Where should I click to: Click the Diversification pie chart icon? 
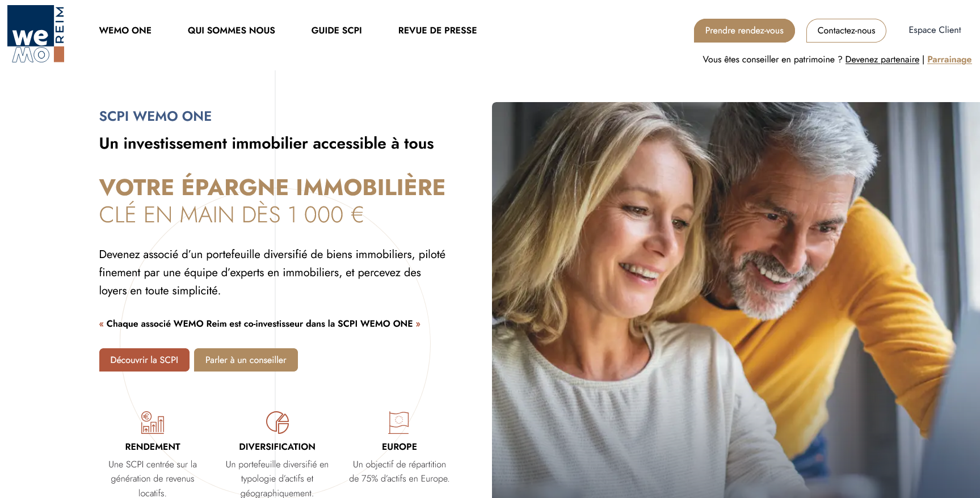(277, 423)
